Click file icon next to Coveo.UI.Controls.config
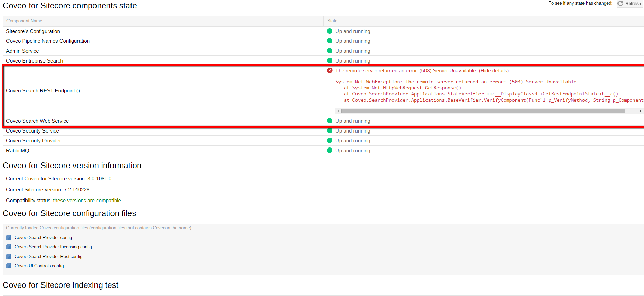The image size is (644, 296). pyautogui.click(x=9, y=266)
